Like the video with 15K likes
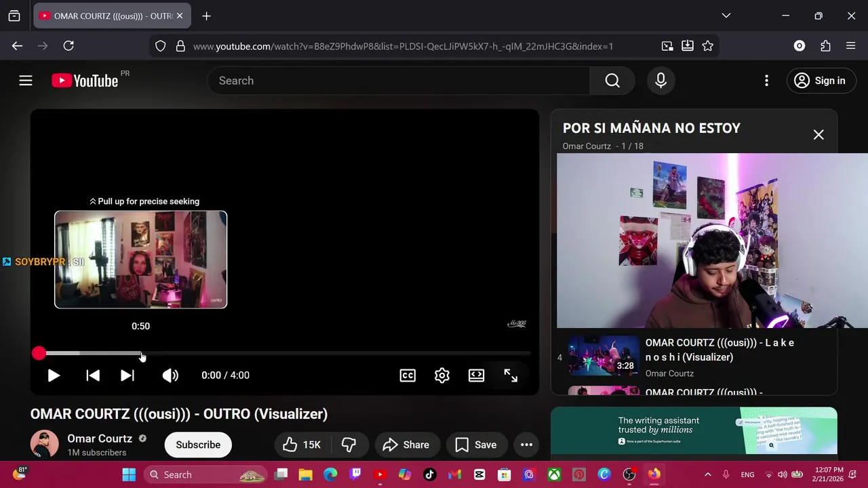Viewport: 868px width, 488px height. pyautogui.click(x=302, y=445)
